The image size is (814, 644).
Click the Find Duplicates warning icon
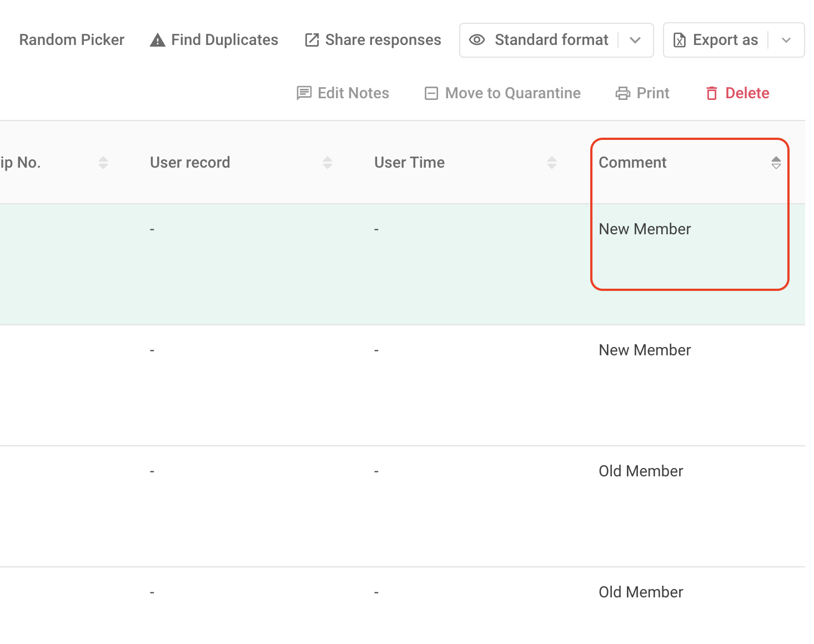(158, 40)
